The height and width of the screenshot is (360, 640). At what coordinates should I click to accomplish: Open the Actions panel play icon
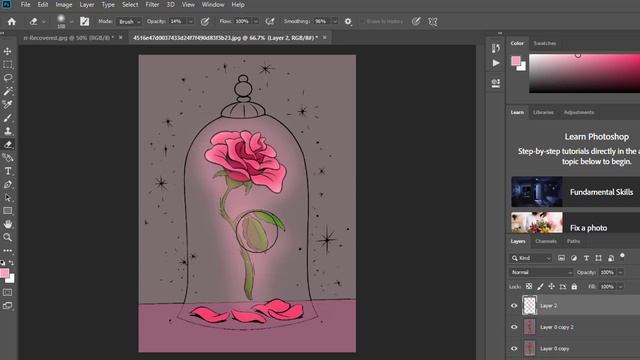[496, 63]
